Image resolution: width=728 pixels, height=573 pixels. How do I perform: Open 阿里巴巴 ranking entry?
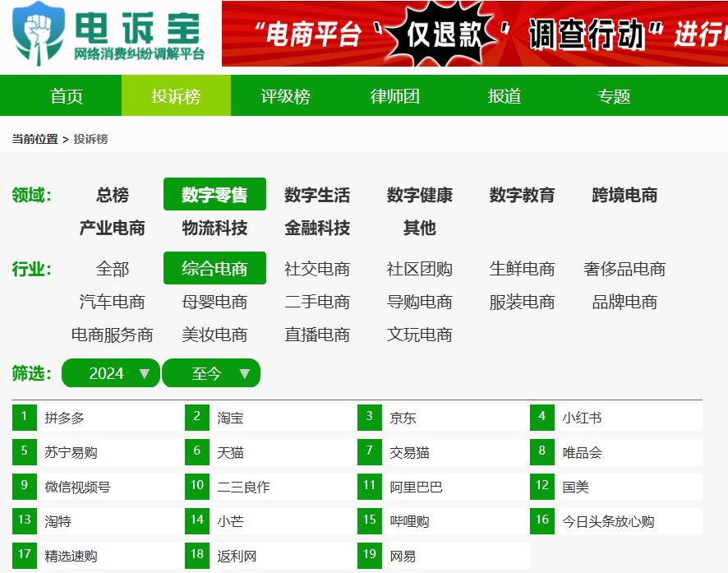coord(444,487)
